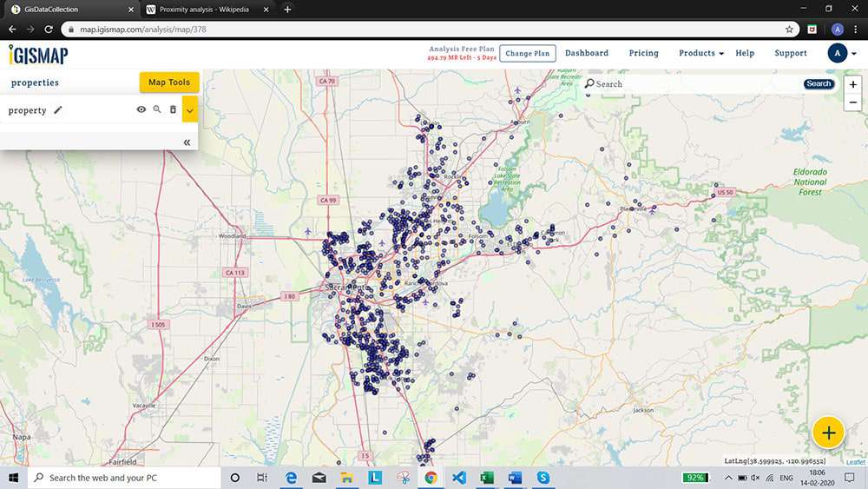Open the Windows Start menu

point(13,478)
